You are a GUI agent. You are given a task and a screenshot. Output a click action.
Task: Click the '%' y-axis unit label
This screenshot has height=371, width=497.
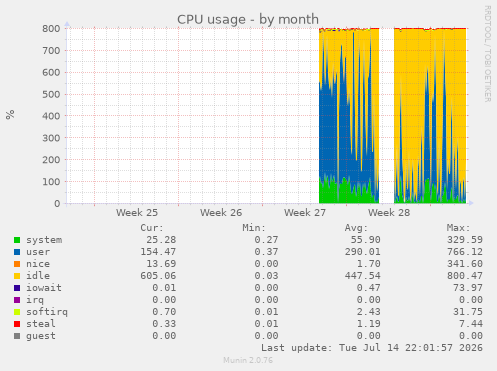[10, 114]
